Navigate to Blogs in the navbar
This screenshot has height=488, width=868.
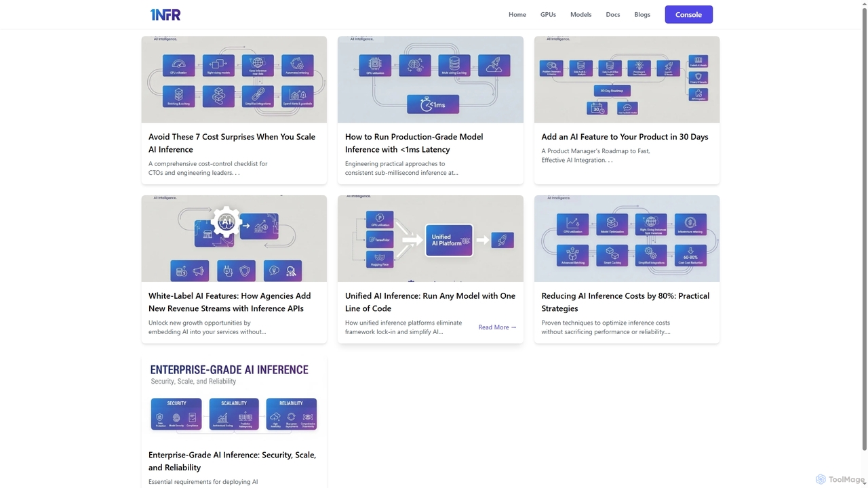click(642, 14)
